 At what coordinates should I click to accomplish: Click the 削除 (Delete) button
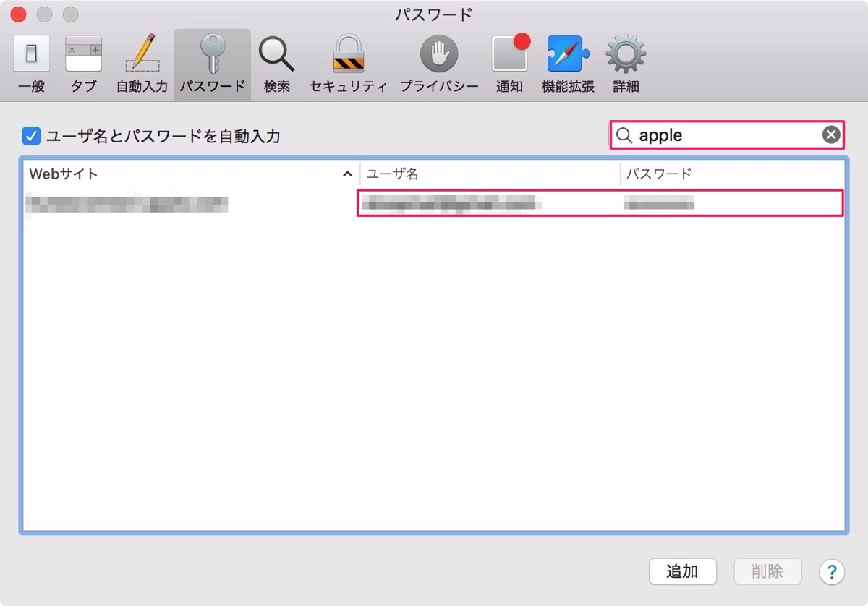pyautogui.click(x=767, y=571)
